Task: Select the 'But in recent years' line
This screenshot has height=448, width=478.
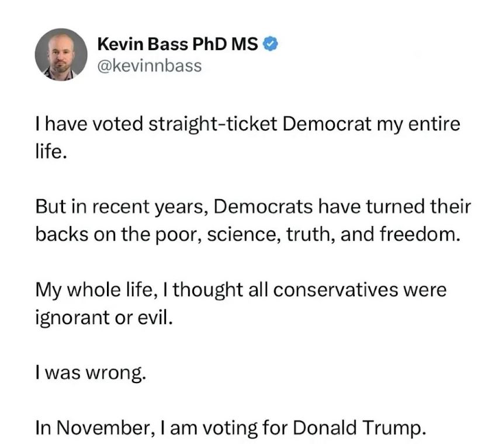Action: tap(252, 207)
